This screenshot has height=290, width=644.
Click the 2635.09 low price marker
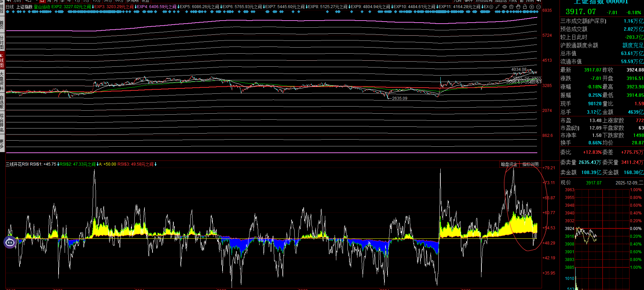[399, 98]
